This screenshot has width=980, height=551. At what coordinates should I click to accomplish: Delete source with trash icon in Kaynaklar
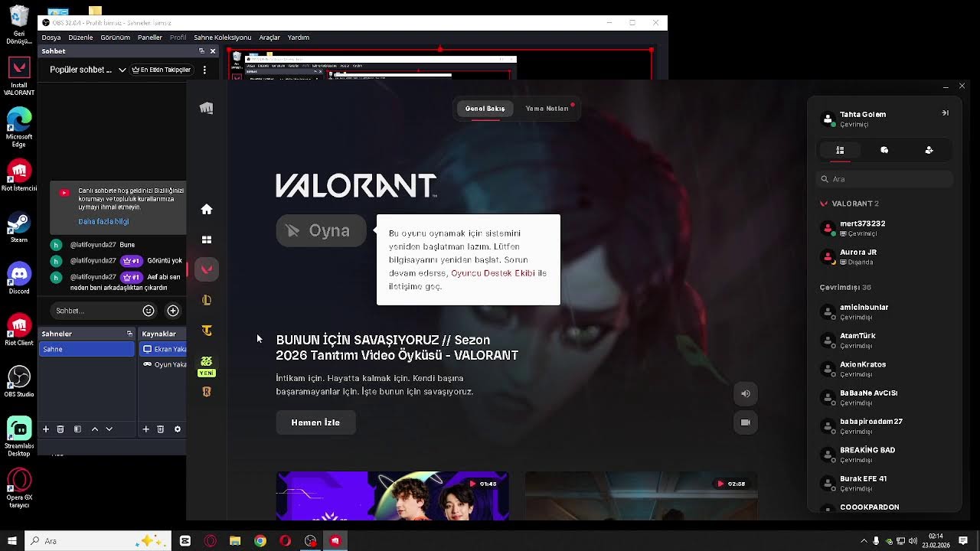tap(160, 429)
